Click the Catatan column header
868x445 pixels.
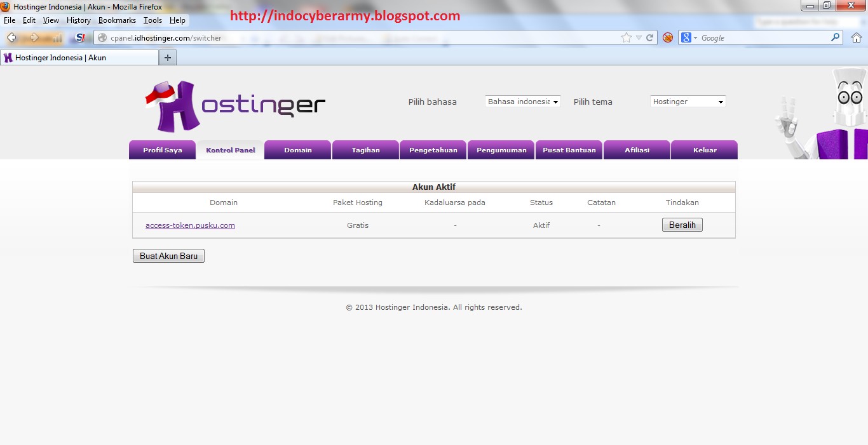601,203
